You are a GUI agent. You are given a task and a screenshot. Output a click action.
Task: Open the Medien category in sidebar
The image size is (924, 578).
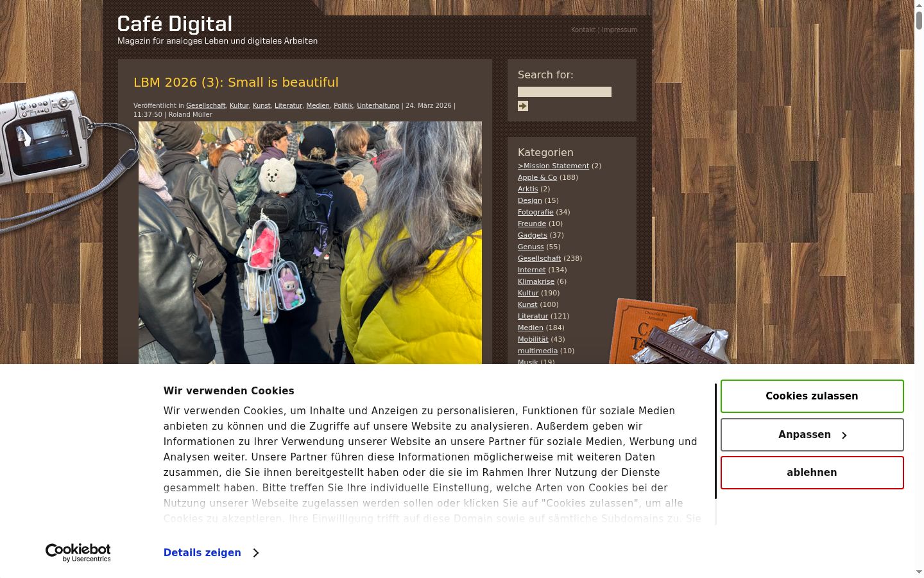click(530, 328)
